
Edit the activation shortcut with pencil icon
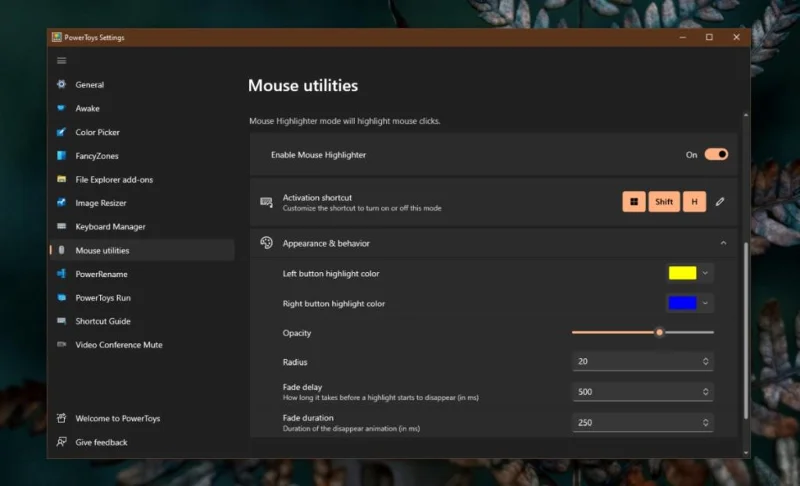(720, 202)
